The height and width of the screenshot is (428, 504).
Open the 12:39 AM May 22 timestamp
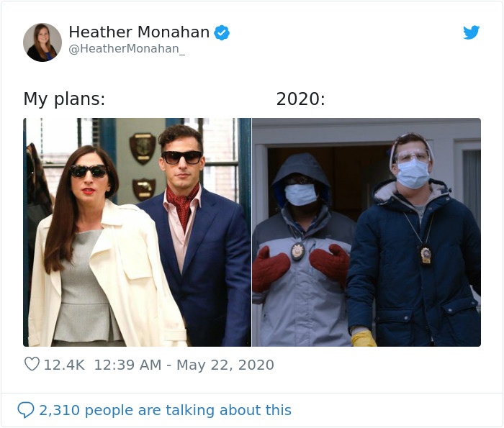(x=184, y=365)
